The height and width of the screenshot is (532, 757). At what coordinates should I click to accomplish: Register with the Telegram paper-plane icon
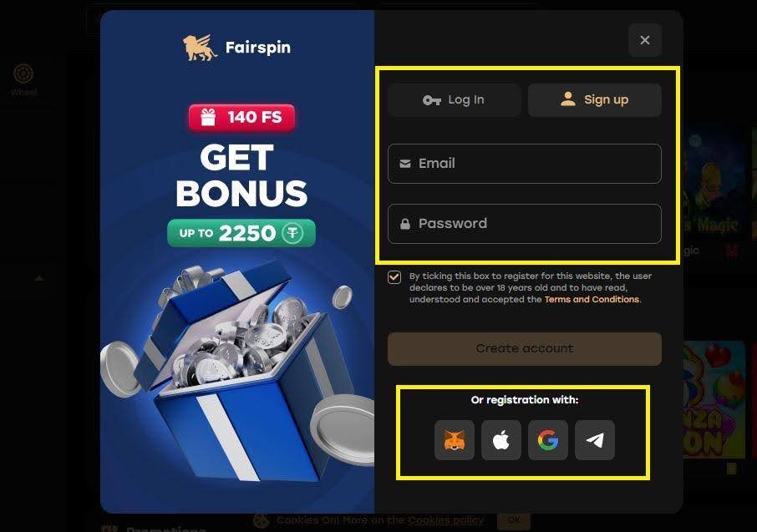point(595,440)
